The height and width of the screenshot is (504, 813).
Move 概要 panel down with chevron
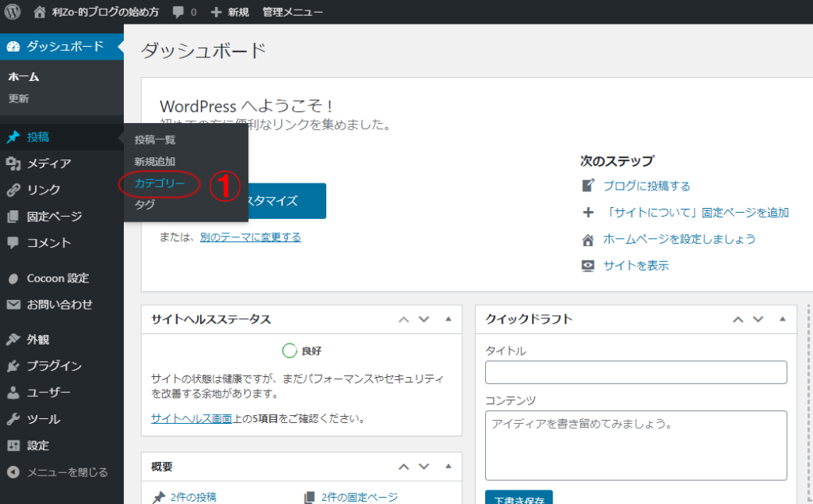[x=424, y=467]
